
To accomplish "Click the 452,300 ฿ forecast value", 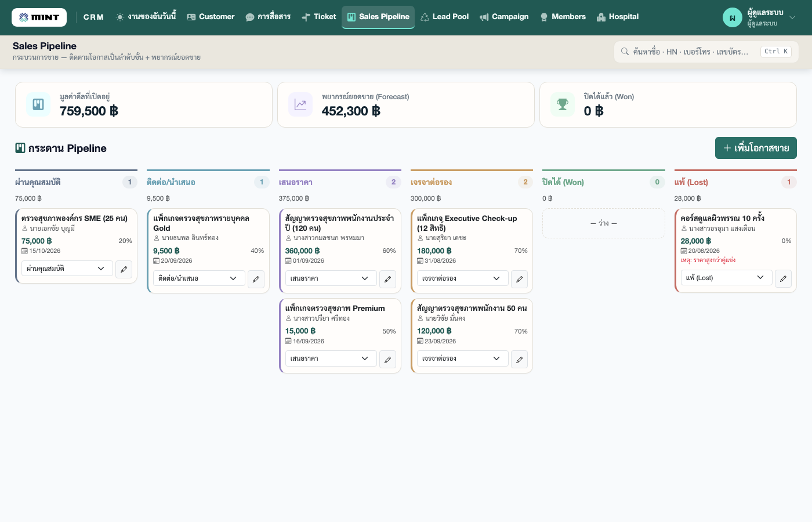I will (x=351, y=111).
